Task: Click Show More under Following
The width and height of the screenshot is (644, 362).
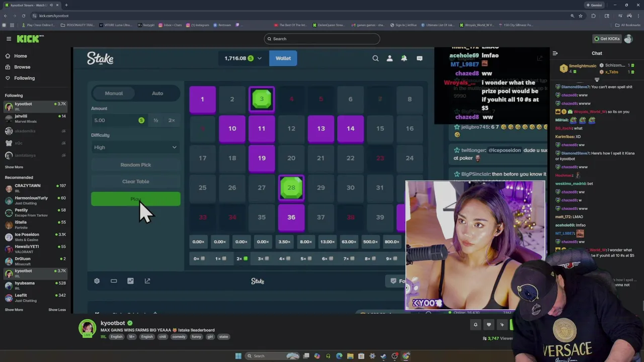Action: click(14, 167)
